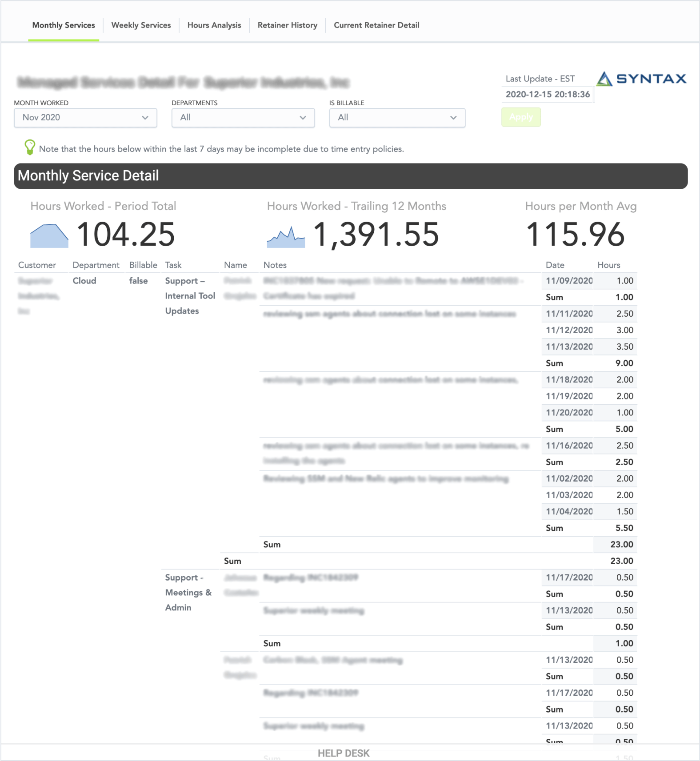The height and width of the screenshot is (761, 700).
Task: Go to the Retainer History tab
Action: 287,25
